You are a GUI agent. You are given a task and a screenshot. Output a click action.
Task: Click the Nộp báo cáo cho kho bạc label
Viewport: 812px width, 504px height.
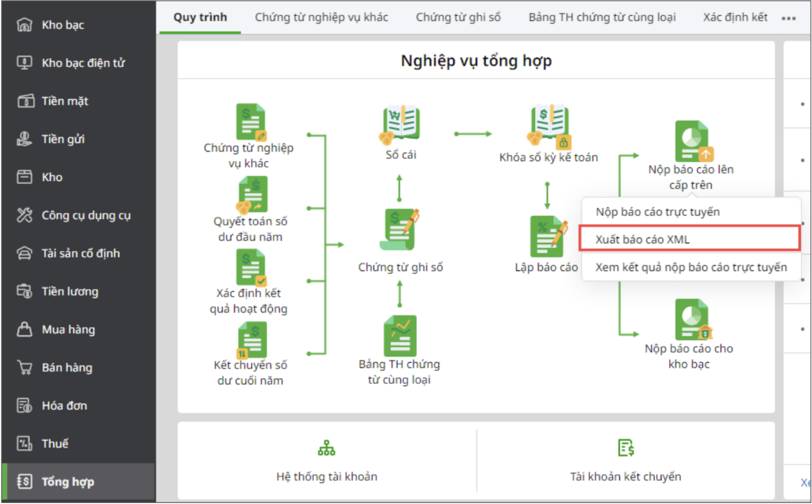coord(689,356)
